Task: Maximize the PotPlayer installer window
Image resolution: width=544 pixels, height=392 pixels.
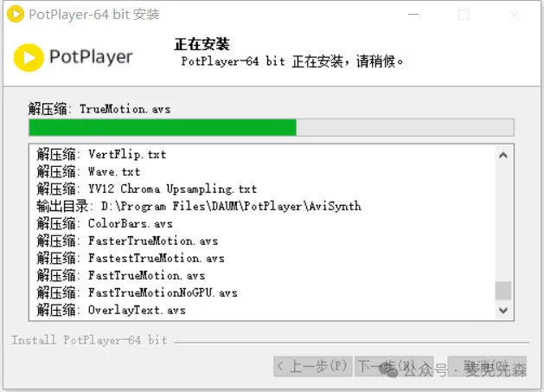Action: (464, 15)
